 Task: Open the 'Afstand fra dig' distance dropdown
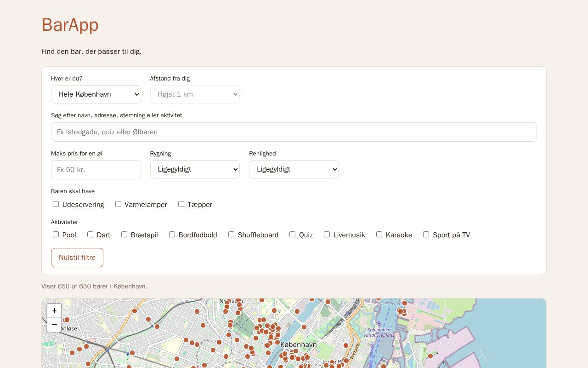point(195,94)
